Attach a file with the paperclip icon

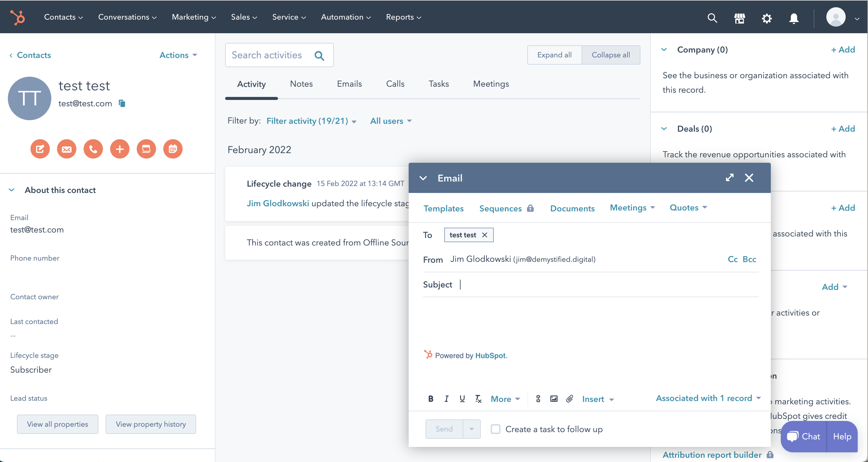pos(570,399)
